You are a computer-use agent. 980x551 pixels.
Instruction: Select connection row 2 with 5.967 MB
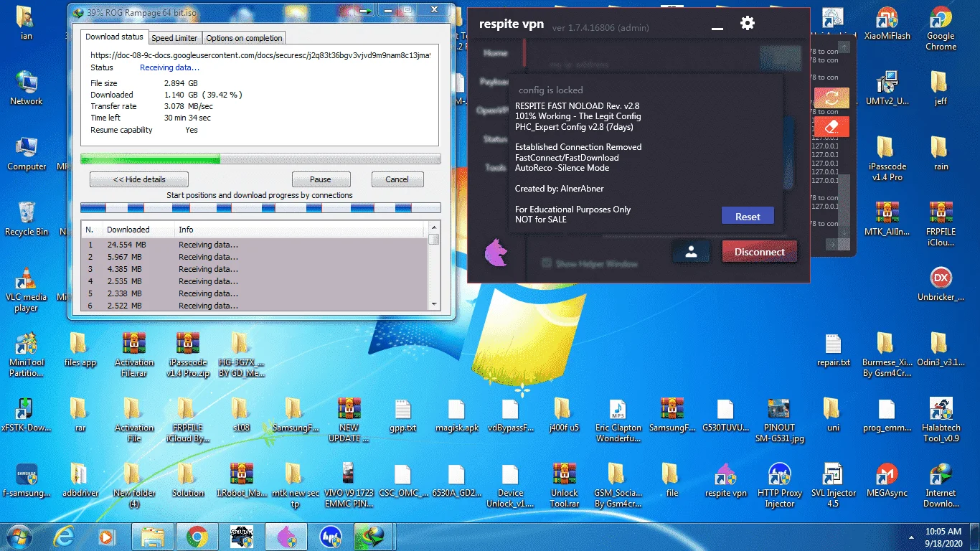255,257
